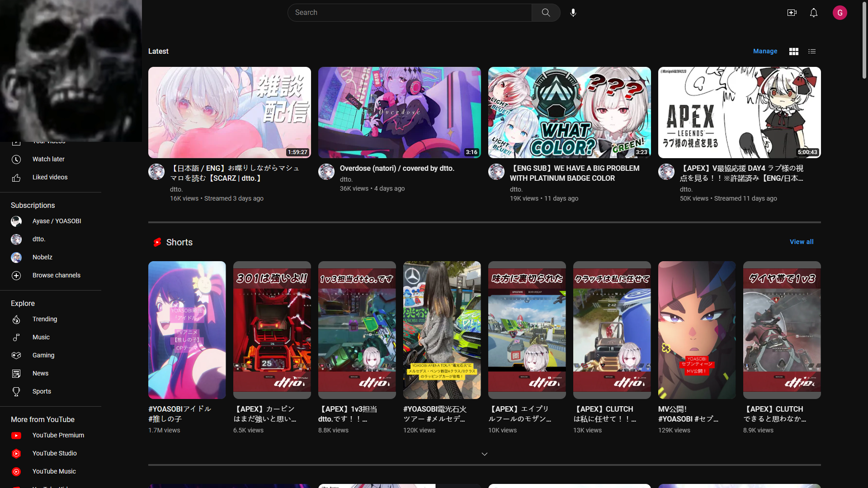868x488 pixels.
Task: Activate voice search microphone
Action: (573, 13)
